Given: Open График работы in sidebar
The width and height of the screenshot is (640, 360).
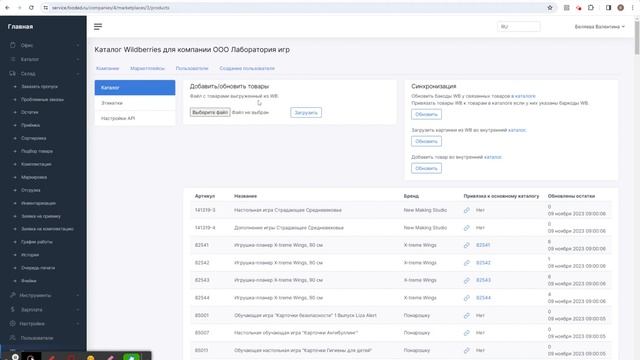Looking at the screenshot, I should coord(37,242).
